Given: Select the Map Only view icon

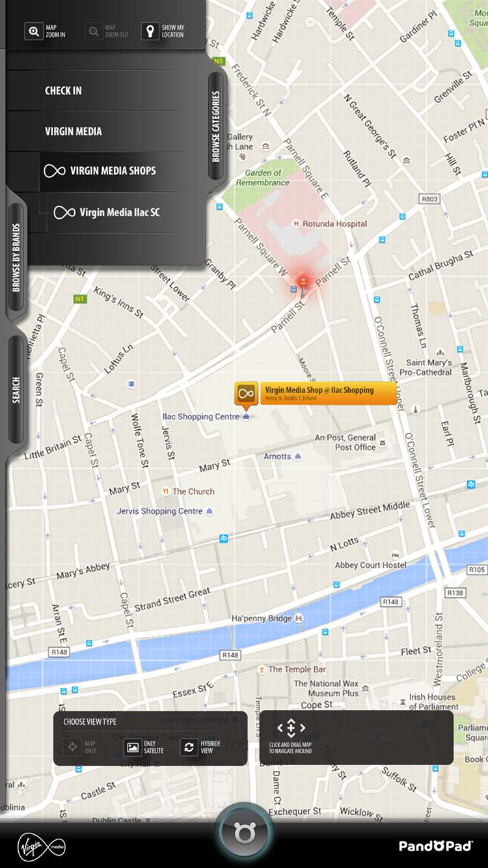Looking at the screenshot, I should click(x=73, y=747).
